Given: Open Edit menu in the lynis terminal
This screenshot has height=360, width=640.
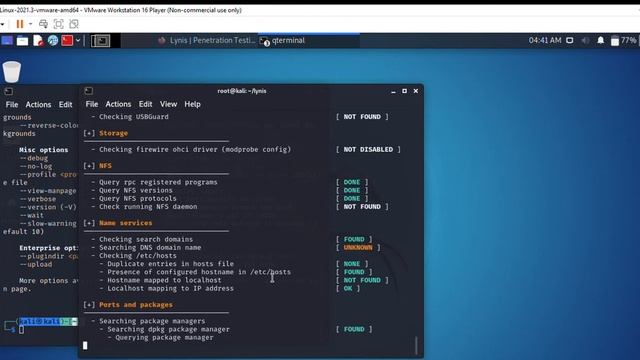Looking at the screenshot, I should [x=145, y=104].
